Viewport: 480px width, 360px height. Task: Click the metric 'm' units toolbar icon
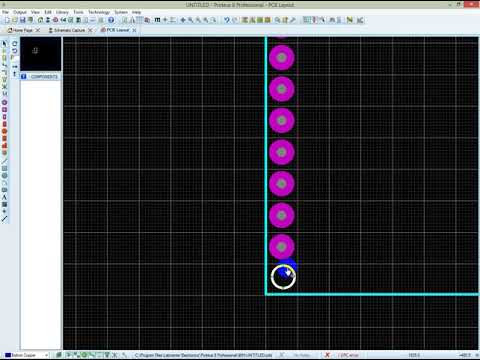[157, 20]
